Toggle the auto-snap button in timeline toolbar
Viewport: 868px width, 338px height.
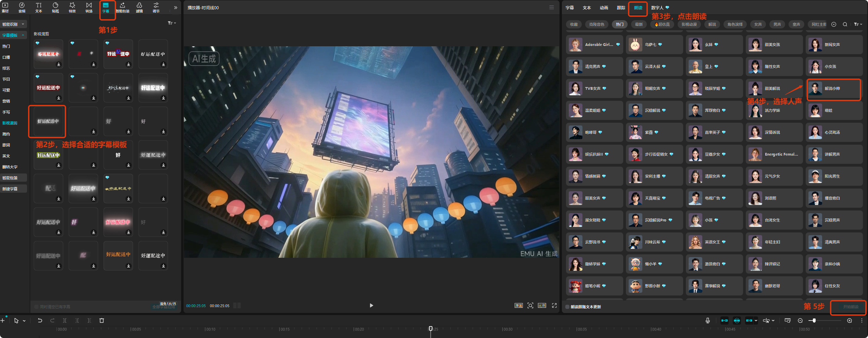737,321
